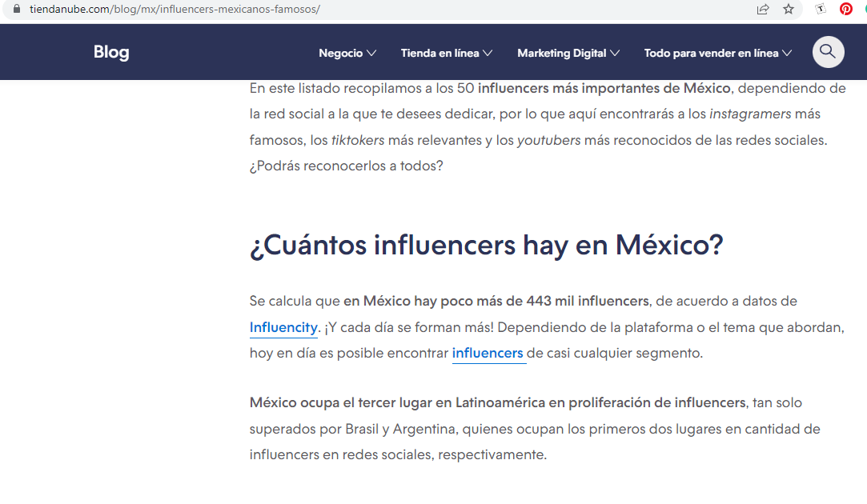Go to the Blog home logo
867x504 pixels.
click(111, 52)
